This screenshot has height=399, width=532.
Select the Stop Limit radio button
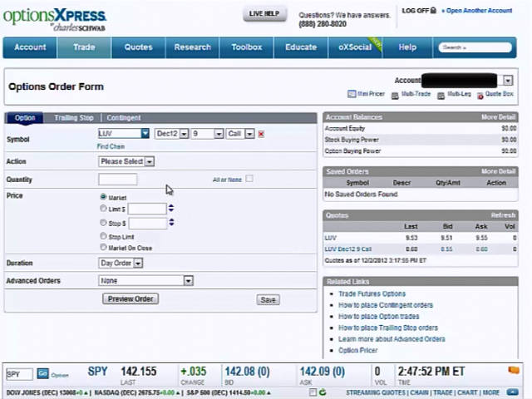click(x=103, y=236)
